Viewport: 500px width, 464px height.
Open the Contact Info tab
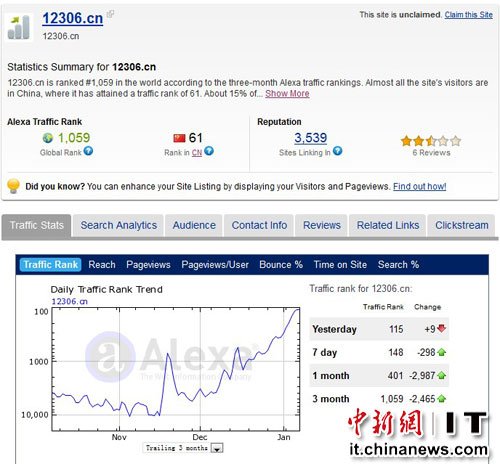pyautogui.click(x=259, y=225)
